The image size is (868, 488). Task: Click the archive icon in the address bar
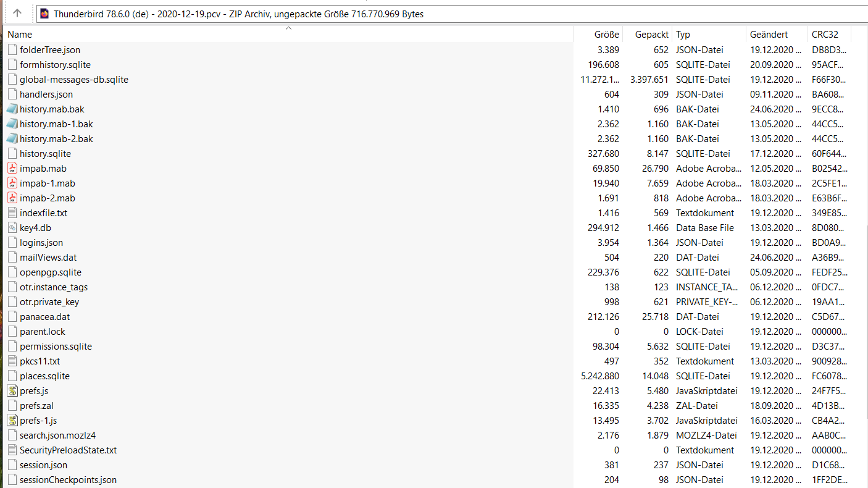[44, 14]
